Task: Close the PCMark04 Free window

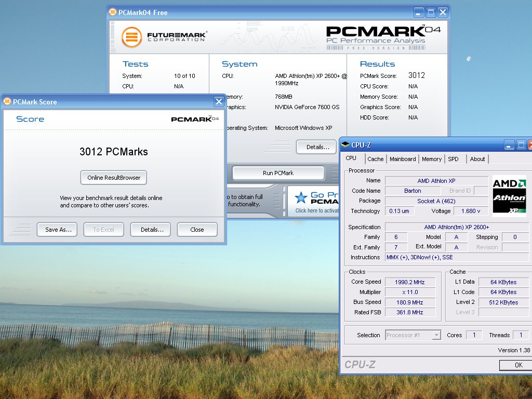Action: click(443, 12)
